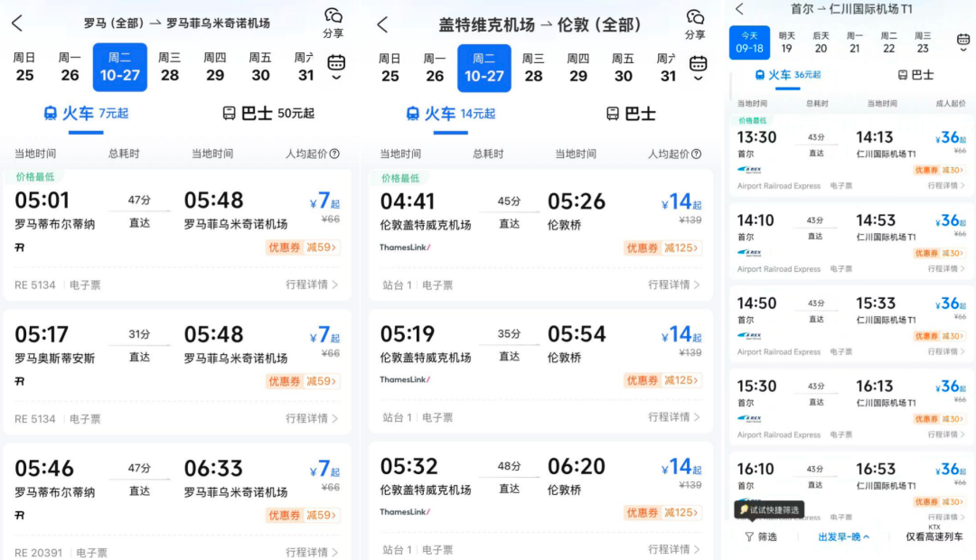976x560 pixels.
Task: Open 减30 coupon for 16:10 train
Action: point(939,501)
